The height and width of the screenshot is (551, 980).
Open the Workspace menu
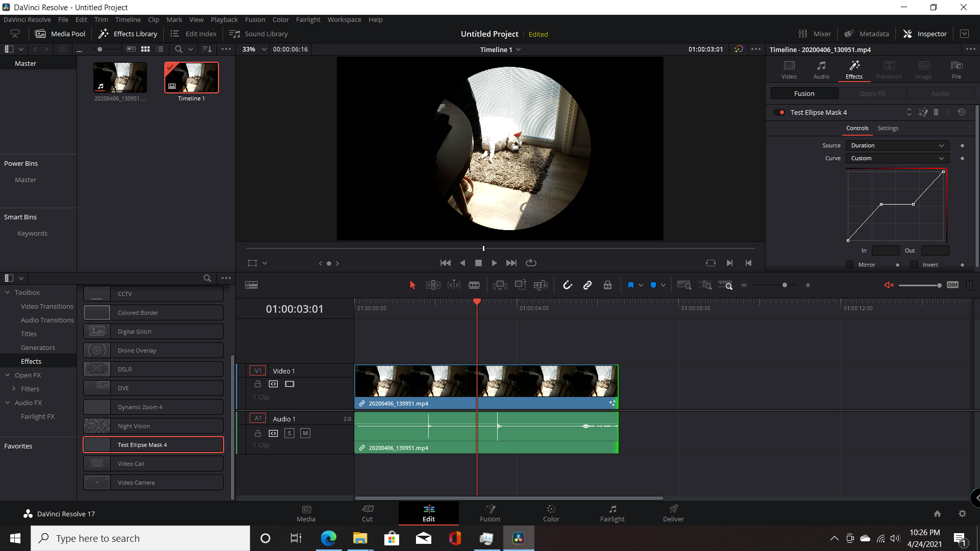[344, 19]
